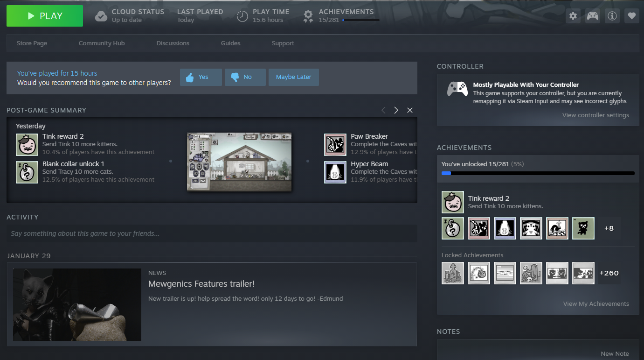Click the large Tink icon in Achievements panel
This screenshot has width=644, height=360.
(x=453, y=202)
